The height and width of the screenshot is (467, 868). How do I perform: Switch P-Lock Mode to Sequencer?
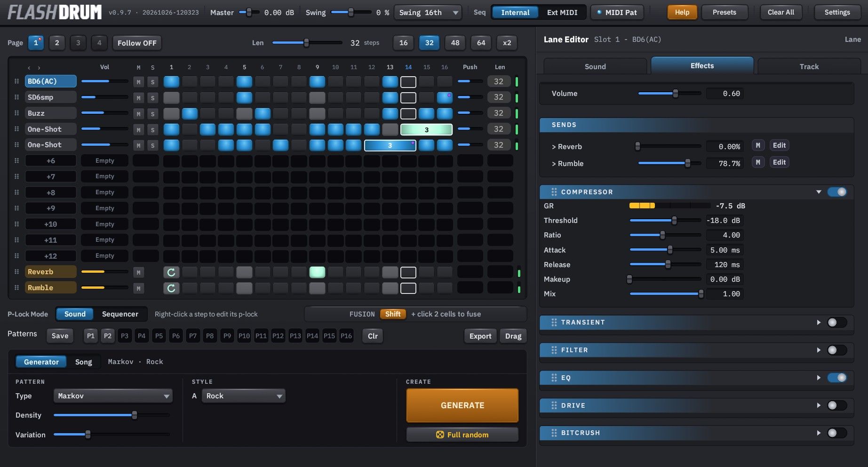(120, 314)
